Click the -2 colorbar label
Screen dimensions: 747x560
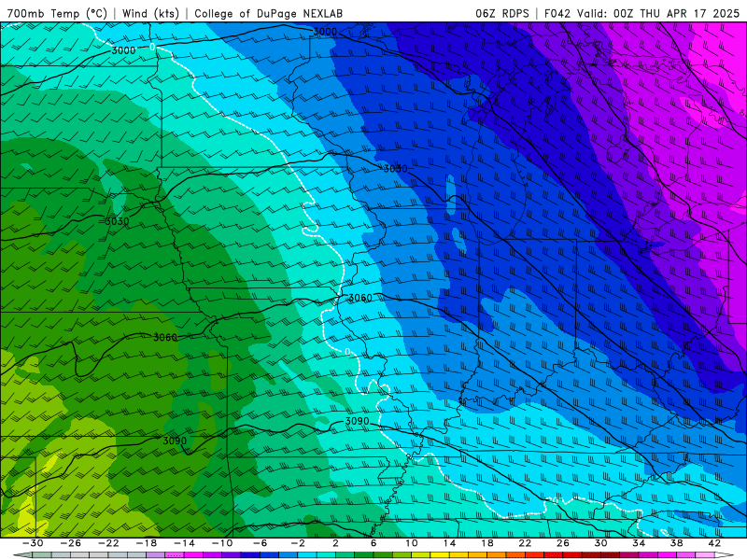tap(298, 543)
